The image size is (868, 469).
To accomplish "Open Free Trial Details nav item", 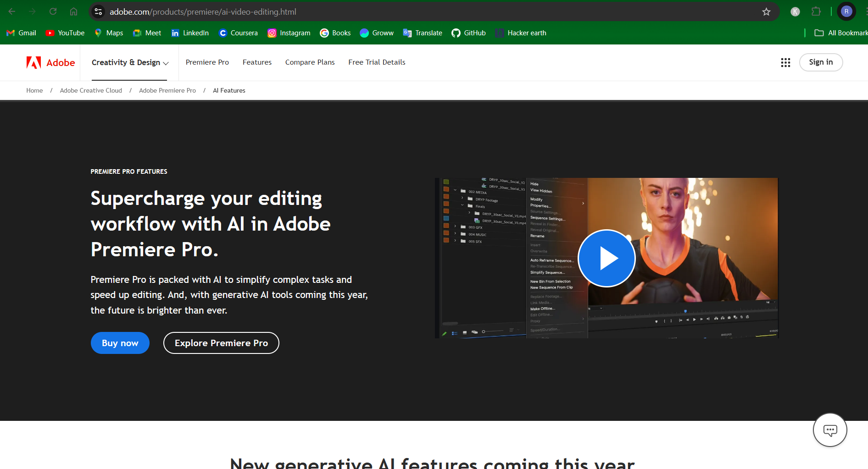I will (377, 62).
